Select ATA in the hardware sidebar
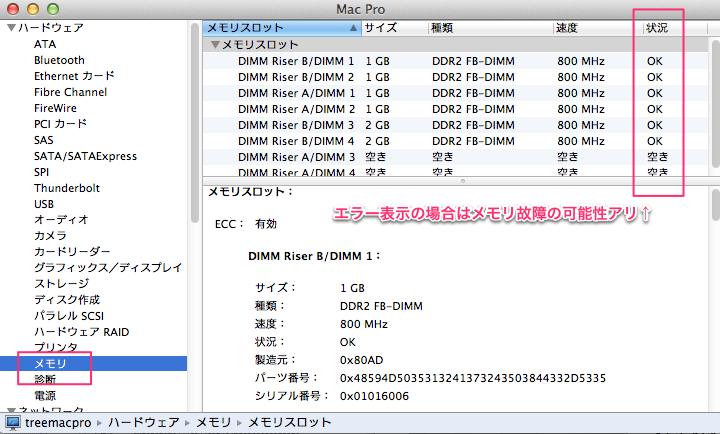 pyautogui.click(x=45, y=44)
